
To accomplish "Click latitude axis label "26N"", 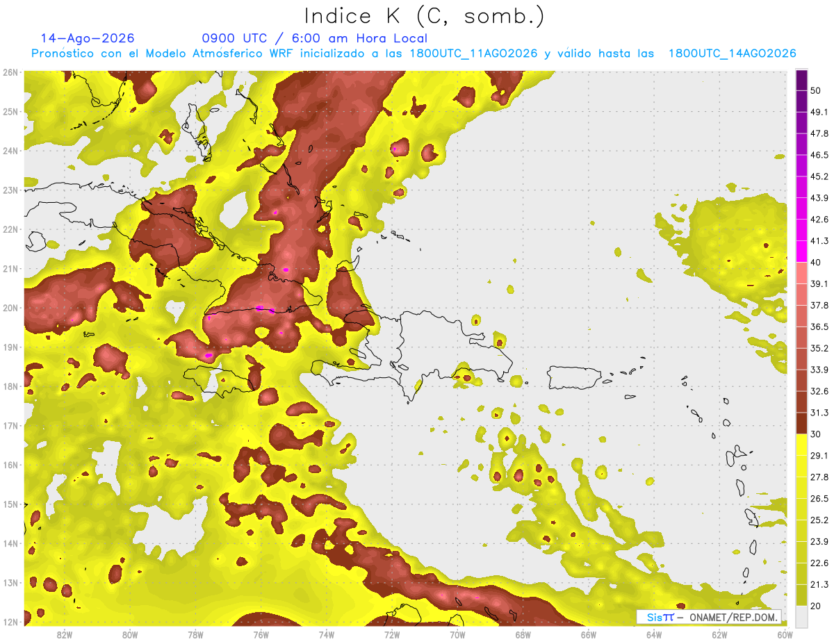I will coord(10,72).
